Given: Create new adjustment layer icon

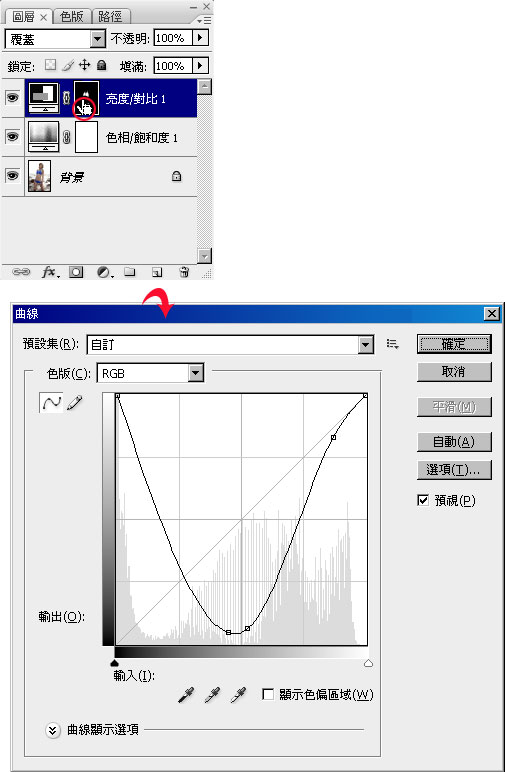Looking at the screenshot, I should pos(104,272).
